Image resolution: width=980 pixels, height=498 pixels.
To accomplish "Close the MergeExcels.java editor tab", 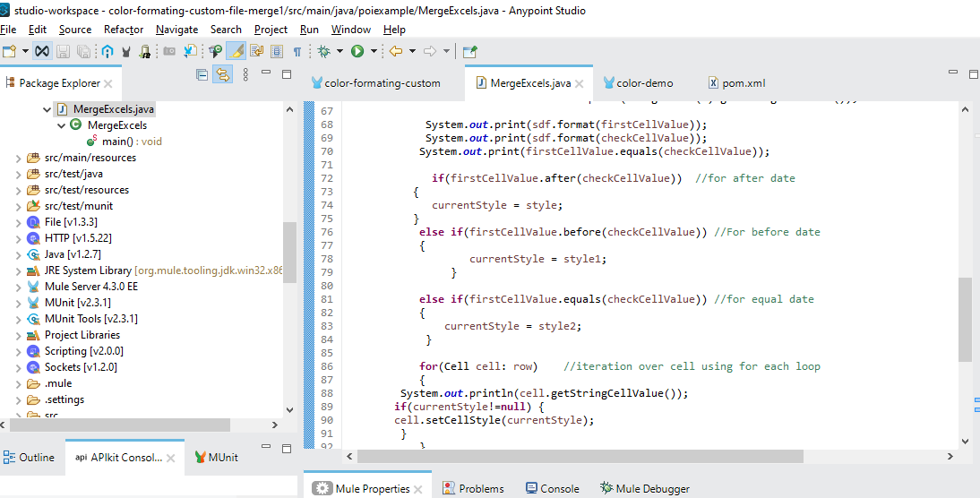I will click(580, 84).
